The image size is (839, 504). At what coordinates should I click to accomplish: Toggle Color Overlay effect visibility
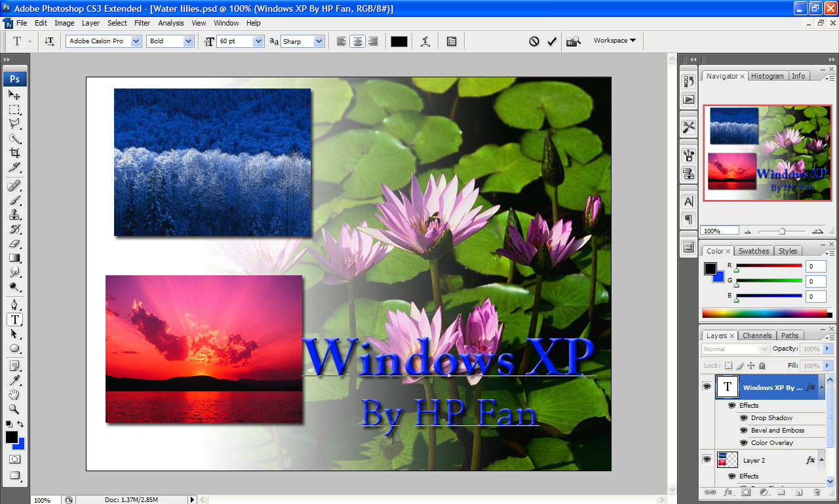(x=744, y=443)
